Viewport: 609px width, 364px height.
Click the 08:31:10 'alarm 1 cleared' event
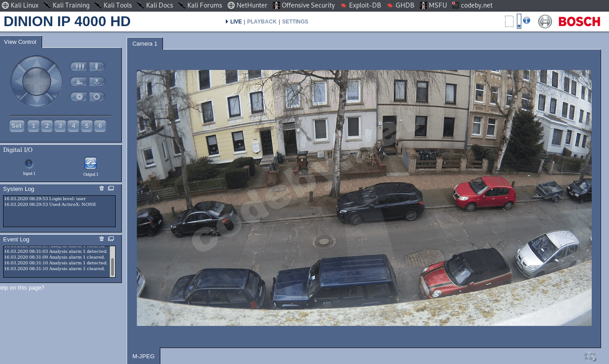coord(54,269)
